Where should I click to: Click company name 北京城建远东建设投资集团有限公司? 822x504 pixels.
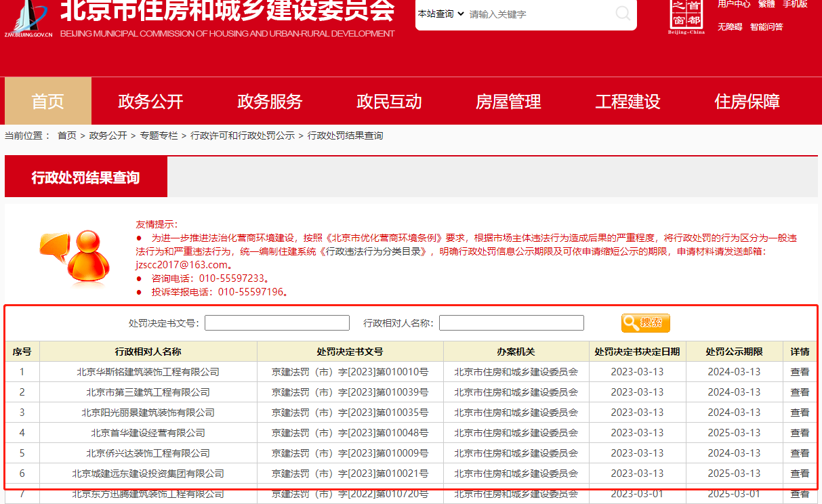click(x=148, y=474)
